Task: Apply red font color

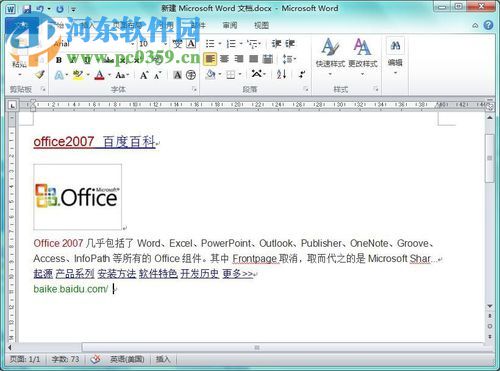Action: click(x=99, y=75)
